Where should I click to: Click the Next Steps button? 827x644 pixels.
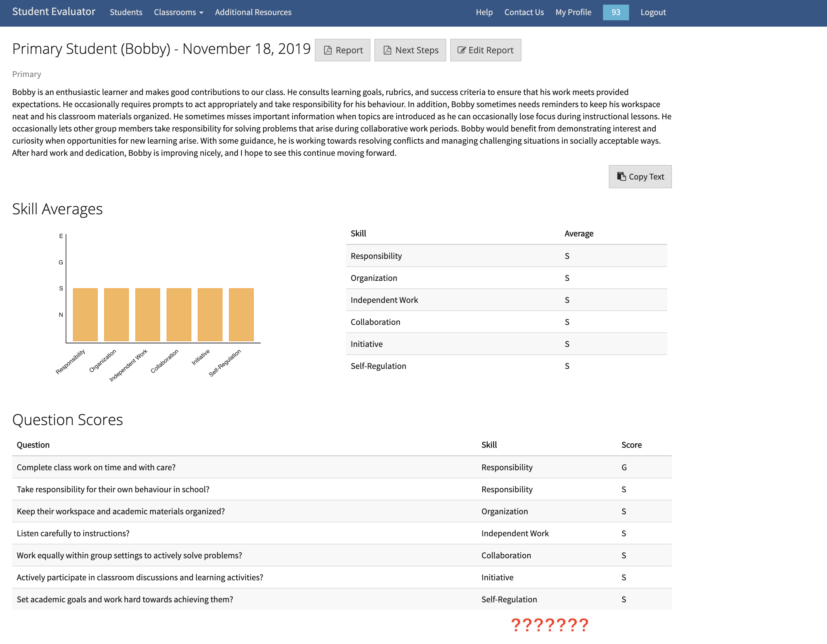click(410, 50)
